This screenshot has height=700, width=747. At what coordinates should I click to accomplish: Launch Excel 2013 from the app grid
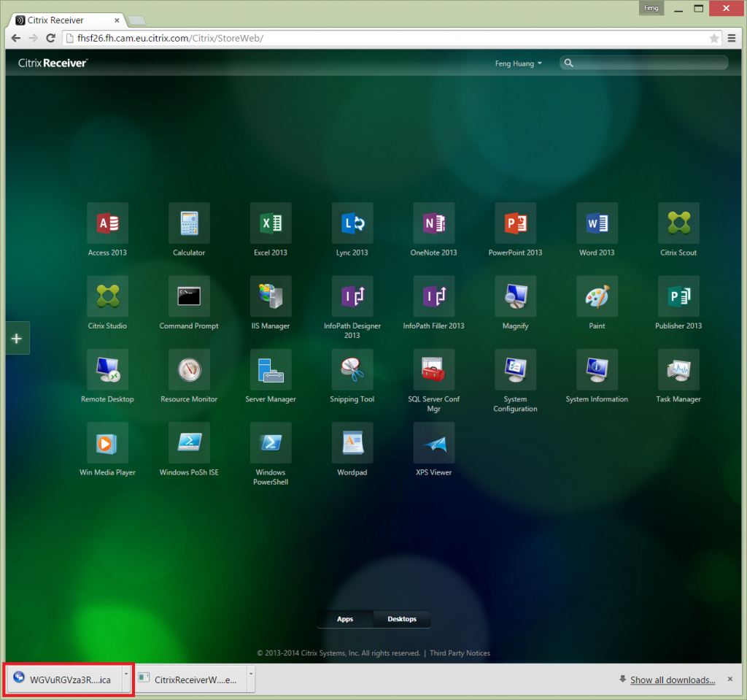coord(271,223)
